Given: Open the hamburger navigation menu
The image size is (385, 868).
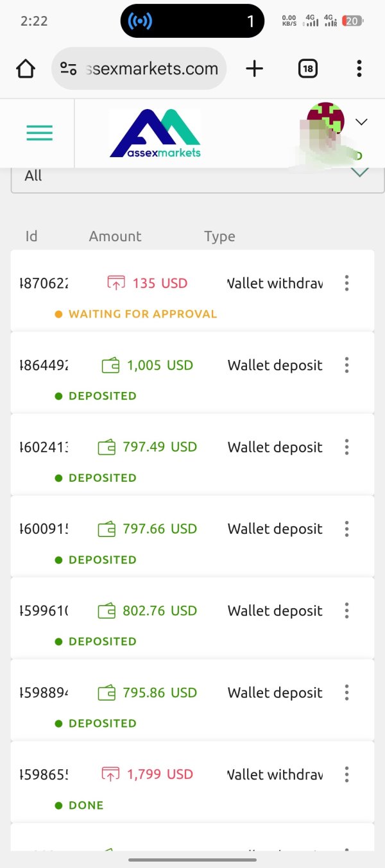Looking at the screenshot, I should [40, 133].
